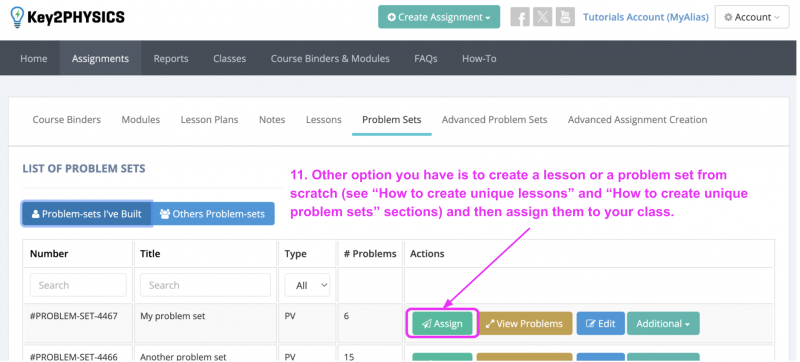Assign My problem set to class
800x362 pixels.
[x=442, y=323]
